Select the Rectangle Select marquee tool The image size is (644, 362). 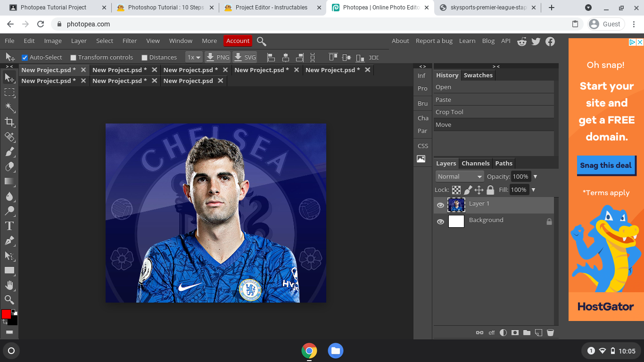[x=9, y=92]
